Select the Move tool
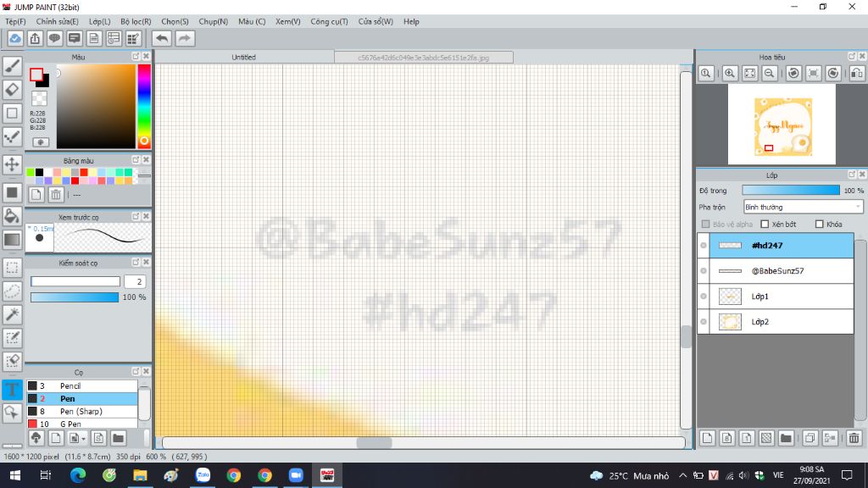Screen dimensions: 868x488 point(12,164)
